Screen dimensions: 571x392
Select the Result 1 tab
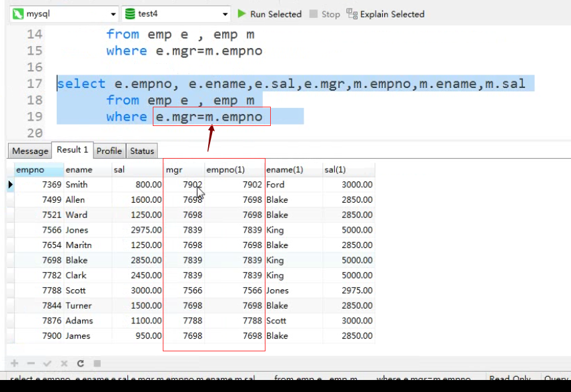click(73, 149)
